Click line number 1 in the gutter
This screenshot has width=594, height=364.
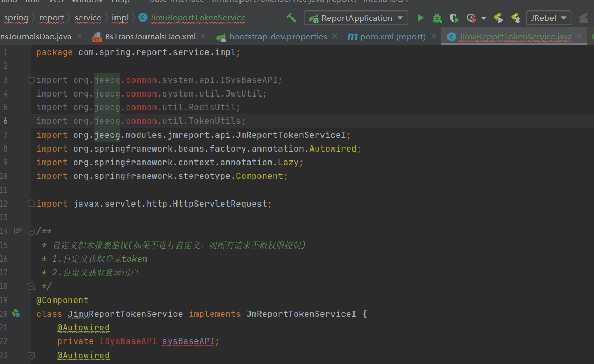tap(5, 52)
